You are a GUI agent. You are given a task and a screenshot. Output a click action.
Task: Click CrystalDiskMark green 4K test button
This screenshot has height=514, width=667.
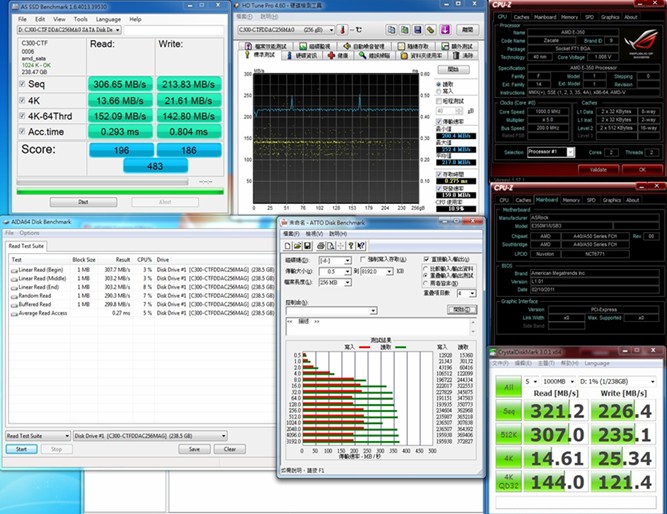click(x=509, y=458)
